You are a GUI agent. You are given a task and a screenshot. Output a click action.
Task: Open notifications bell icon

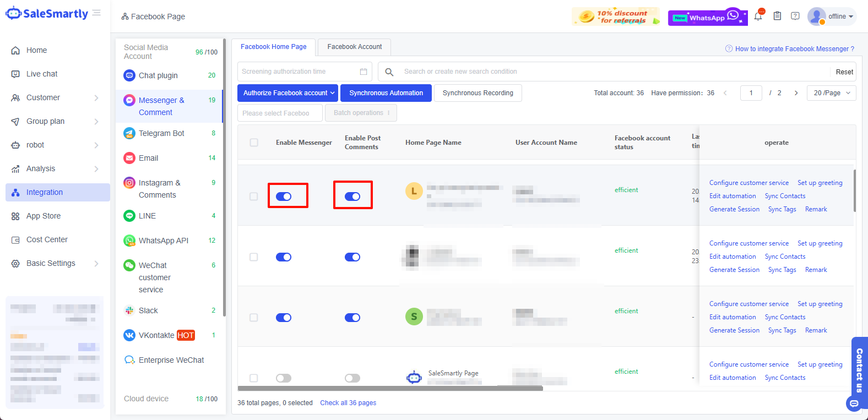758,16
